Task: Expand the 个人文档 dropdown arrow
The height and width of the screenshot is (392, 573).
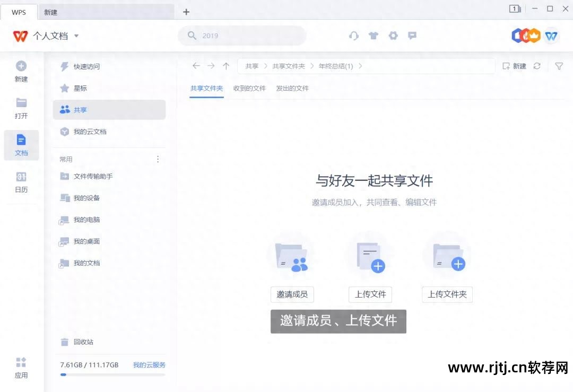Action: [x=76, y=36]
